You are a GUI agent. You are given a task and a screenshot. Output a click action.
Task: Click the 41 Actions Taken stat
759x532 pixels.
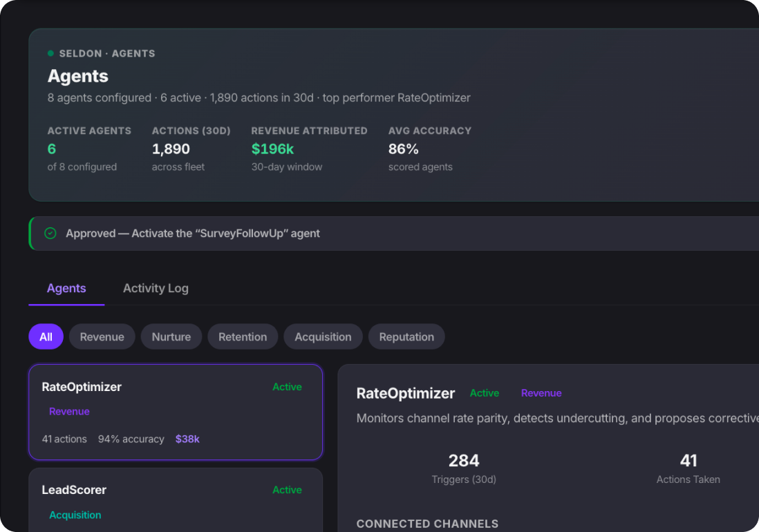[688, 468]
